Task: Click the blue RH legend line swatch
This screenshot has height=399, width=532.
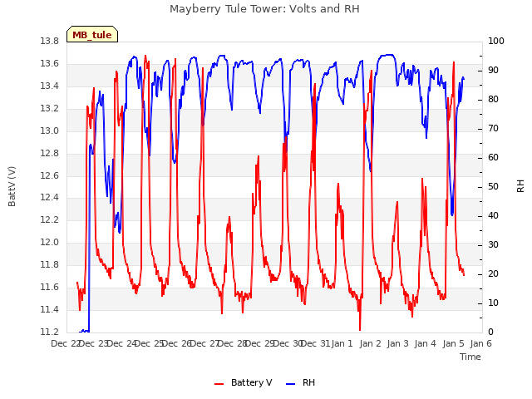Action: [x=291, y=383]
